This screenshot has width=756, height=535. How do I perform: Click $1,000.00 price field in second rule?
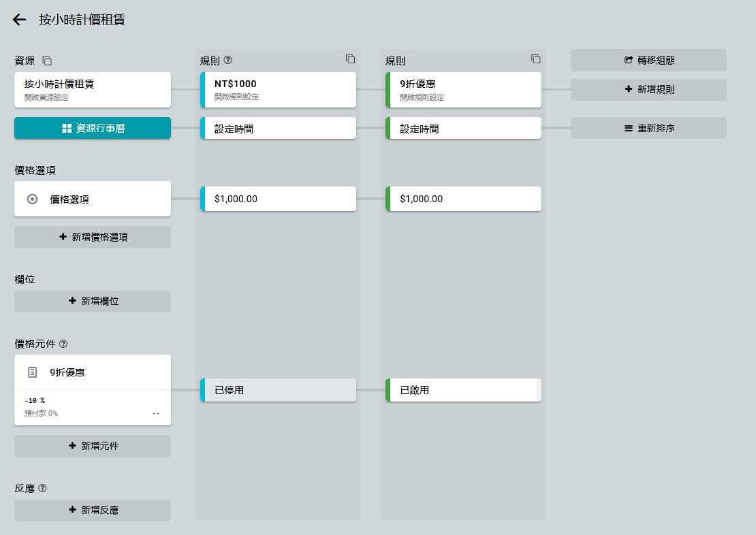click(x=464, y=199)
